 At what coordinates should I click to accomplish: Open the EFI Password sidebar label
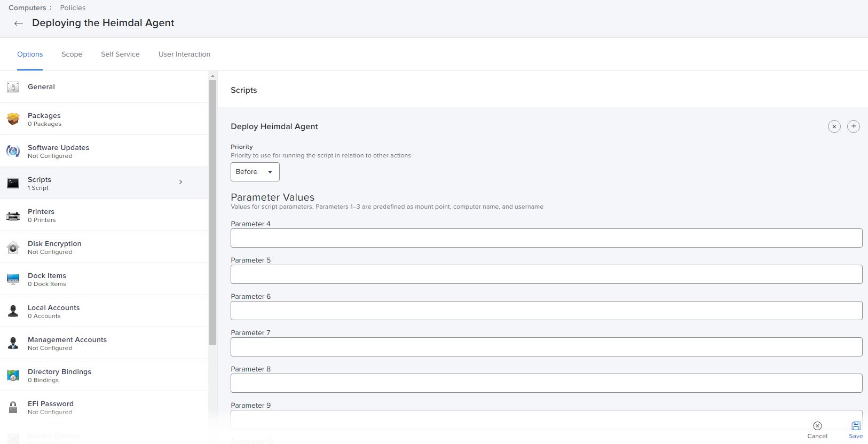coord(51,404)
